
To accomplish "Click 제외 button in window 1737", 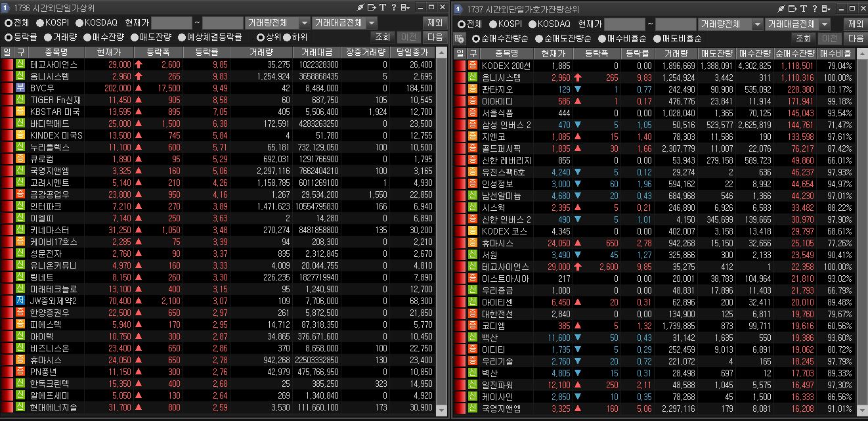I will click(x=855, y=24).
